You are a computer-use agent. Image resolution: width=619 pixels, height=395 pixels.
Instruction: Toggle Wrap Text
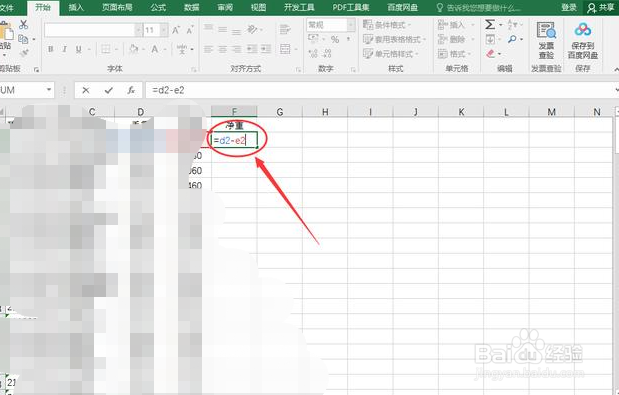click(285, 29)
